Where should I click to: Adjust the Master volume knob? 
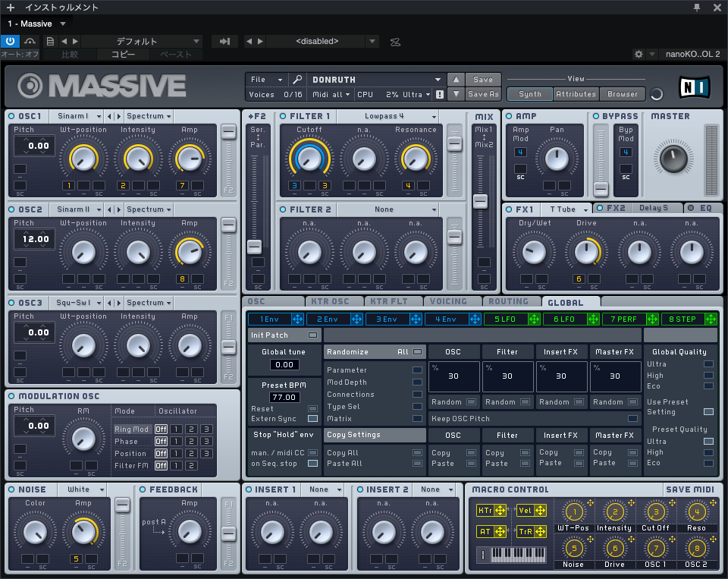point(673,159)
